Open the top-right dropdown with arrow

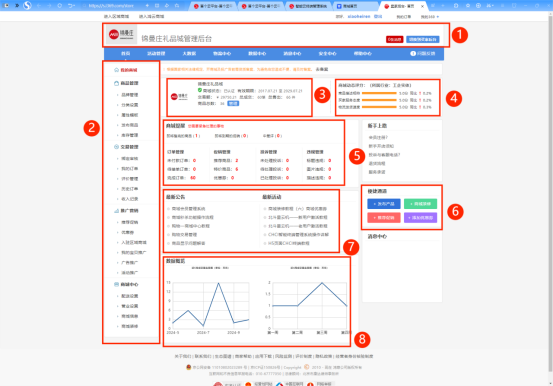(430, 17)
